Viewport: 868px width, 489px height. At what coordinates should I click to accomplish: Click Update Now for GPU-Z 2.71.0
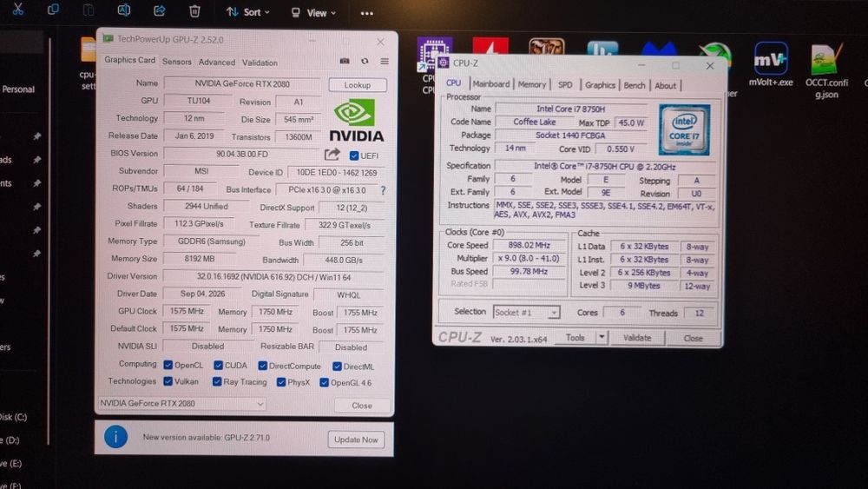pos(356,439)
